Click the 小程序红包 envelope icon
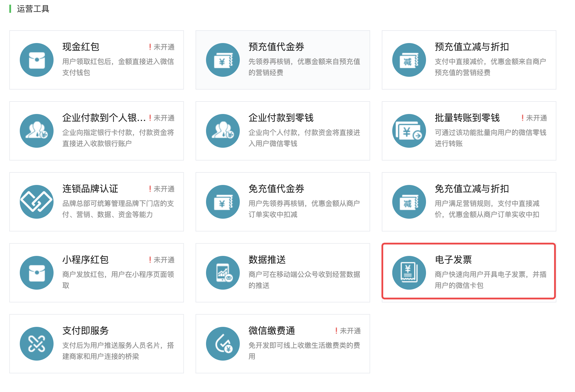 tap(37, 273)
